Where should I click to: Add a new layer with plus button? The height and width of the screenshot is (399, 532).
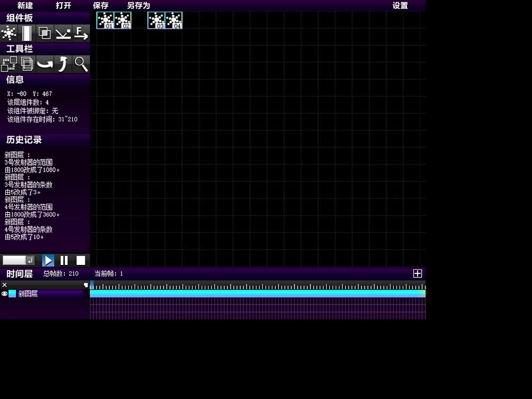click(417, 273)
